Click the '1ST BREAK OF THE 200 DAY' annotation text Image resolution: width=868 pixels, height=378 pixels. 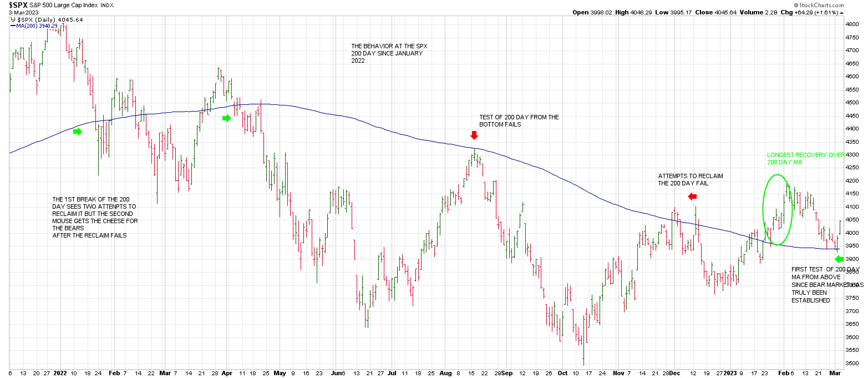pos(94,217)
